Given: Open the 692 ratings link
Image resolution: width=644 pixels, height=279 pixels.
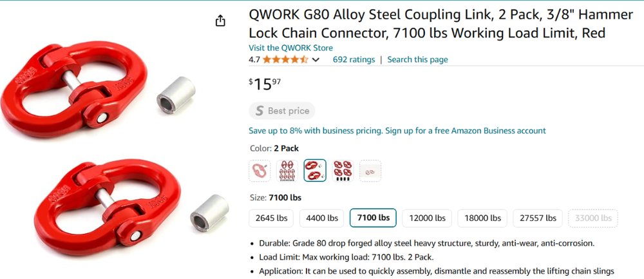Looking at the screenshot, I should tap(354, 60).
